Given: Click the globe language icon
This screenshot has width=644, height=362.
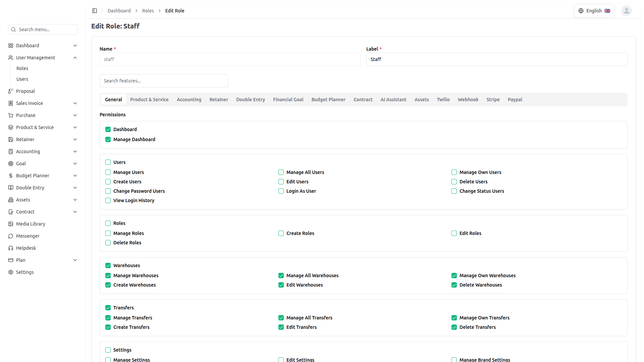Looking at the screenshot, I should [581, 11].
